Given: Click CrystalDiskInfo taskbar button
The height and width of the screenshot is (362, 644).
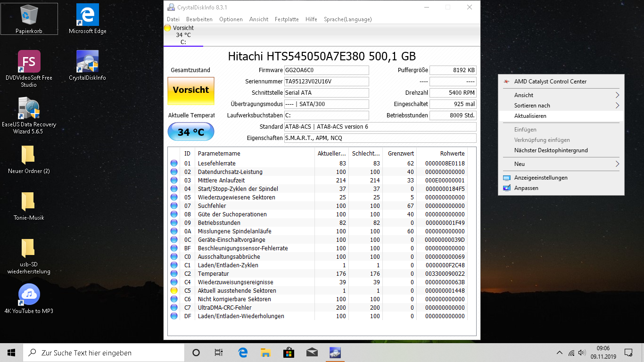Looking at the screenshot, I should (x=335, y=353).
